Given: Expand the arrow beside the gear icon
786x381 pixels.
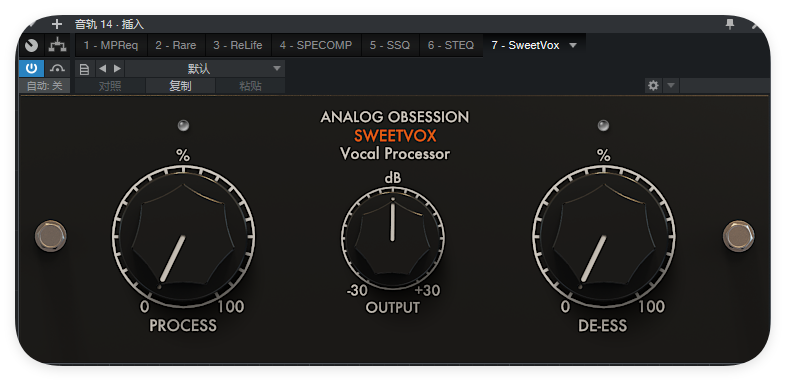Looking at the screenshot, I should click(671, 86).
